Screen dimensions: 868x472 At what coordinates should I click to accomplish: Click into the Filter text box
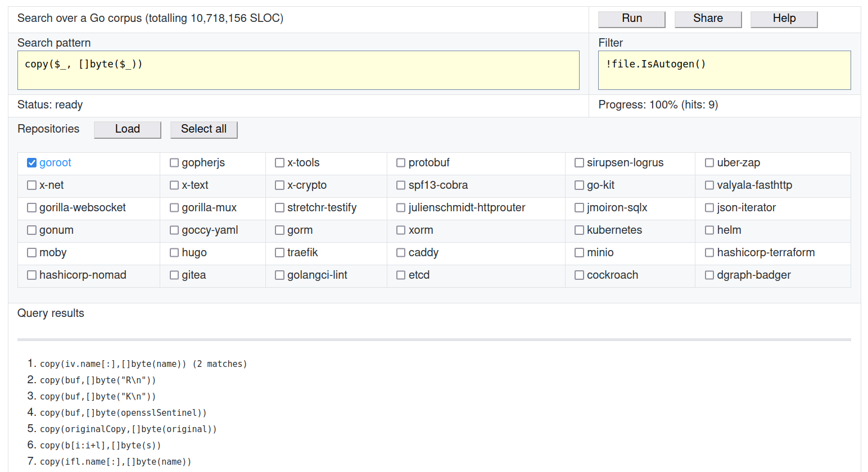pyautogui.click(x=724, y=70)
